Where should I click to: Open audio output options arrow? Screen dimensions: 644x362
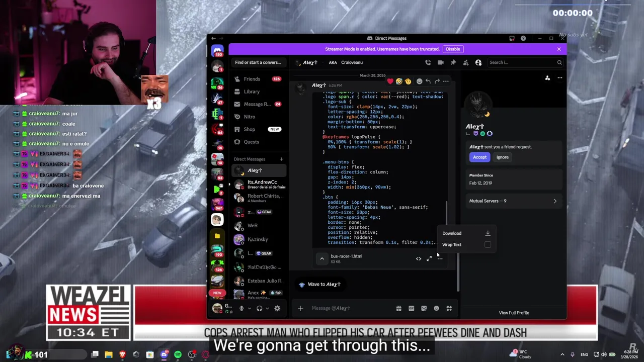tap(267, 308)
